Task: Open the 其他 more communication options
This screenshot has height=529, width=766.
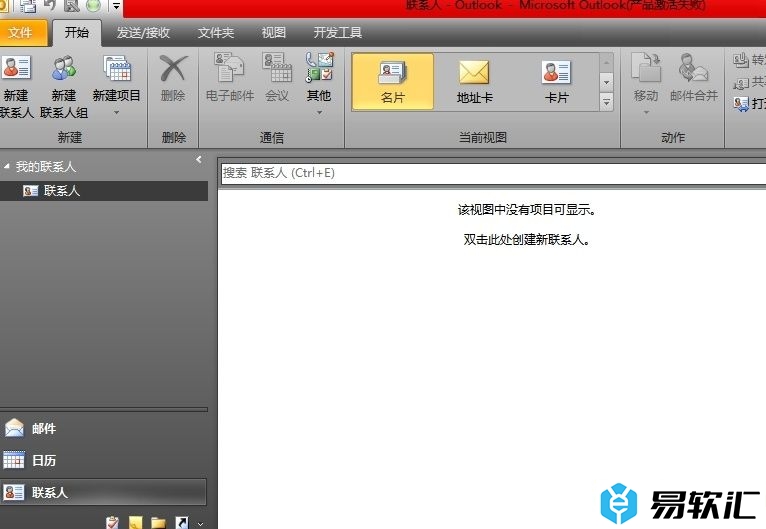Action: pyautogui.click(x=319, y=84)
